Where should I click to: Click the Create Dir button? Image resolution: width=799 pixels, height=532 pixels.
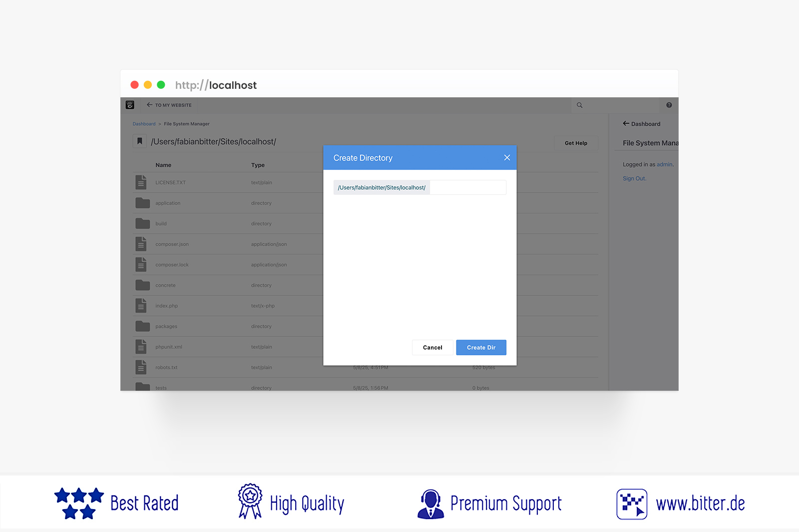tap(481, 347)
